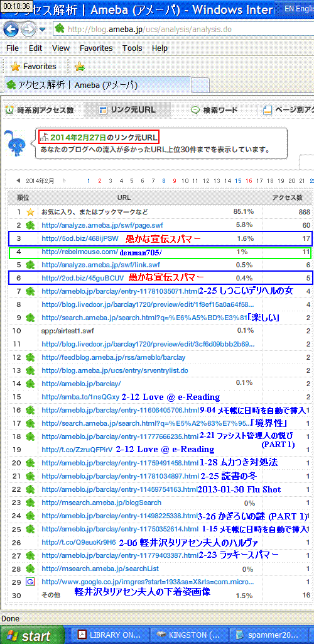Screen dimensions: 314x644
Task: Go to next month arrow after 2014年2月
Action: (x=63, y=180)
